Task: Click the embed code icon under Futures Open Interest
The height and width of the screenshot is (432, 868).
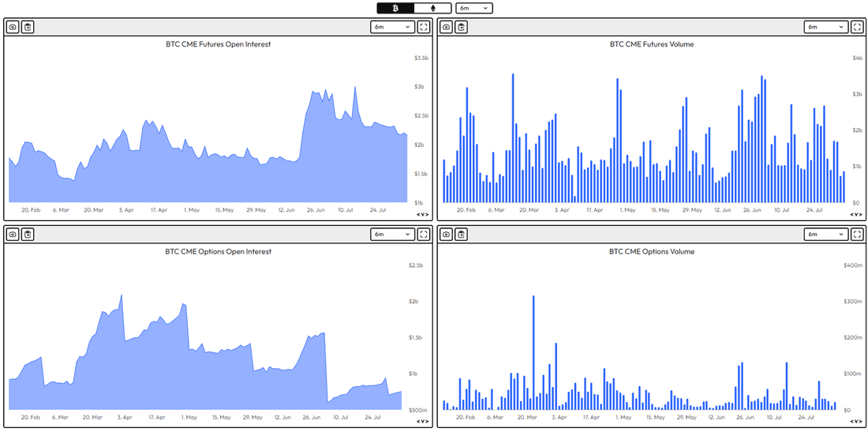Action: (x=422, y=214)
